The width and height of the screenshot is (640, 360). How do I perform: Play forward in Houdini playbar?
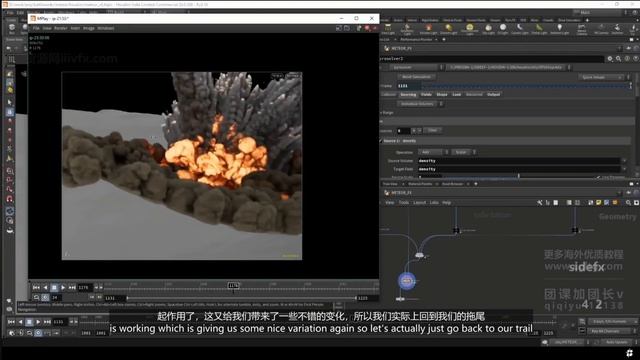(38, 322)
